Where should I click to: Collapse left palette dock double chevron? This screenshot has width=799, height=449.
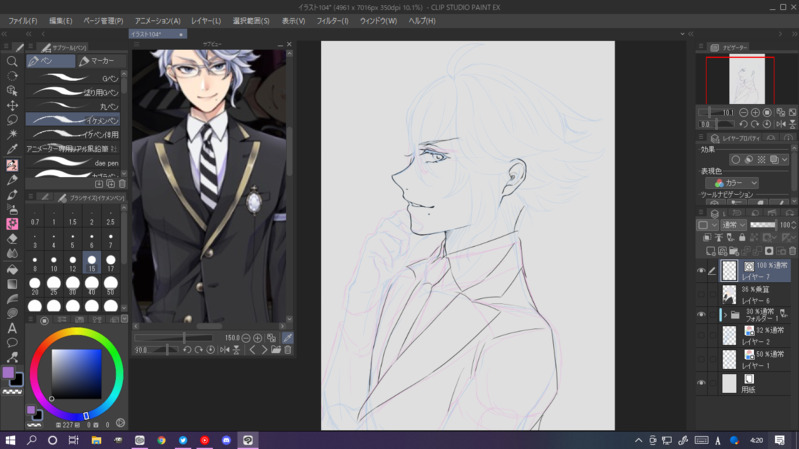pos(4,34)
